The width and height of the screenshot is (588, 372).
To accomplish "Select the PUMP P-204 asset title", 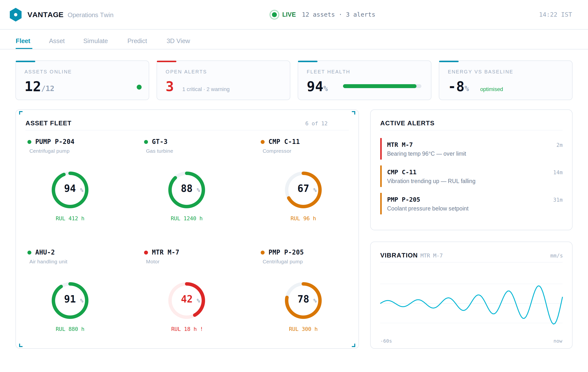I will pyautogui.click(x=55, y=142).
